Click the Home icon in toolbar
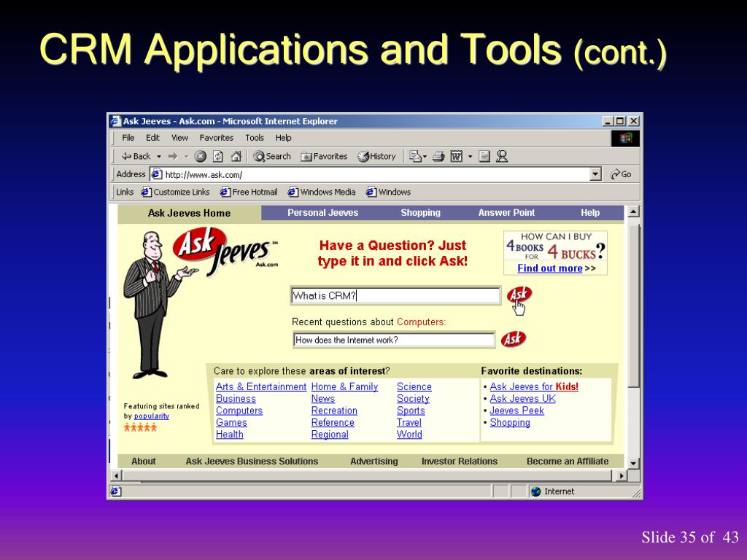This screenshot has height=560, width=747. [x=236, y=156]
